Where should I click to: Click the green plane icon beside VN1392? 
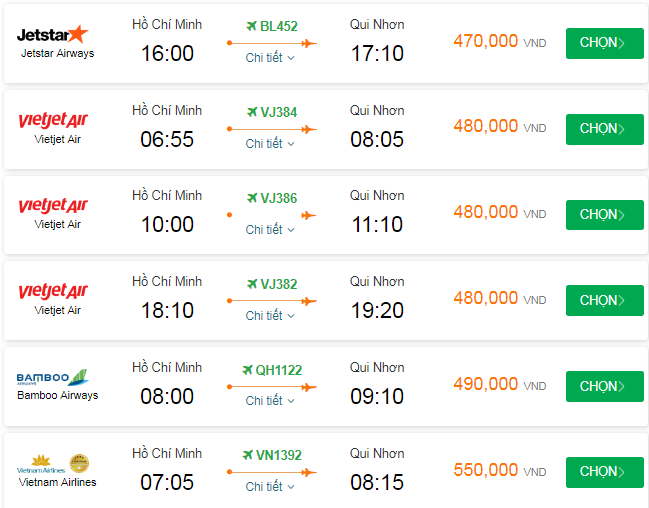(248, 456)
